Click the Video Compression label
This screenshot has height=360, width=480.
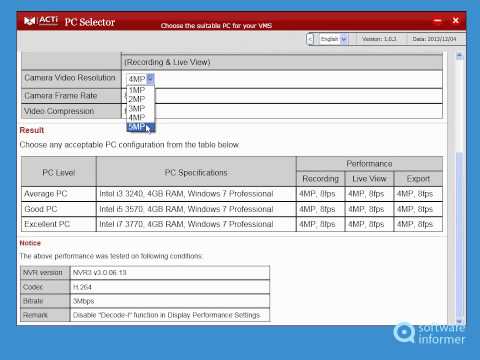coord(59,111)
